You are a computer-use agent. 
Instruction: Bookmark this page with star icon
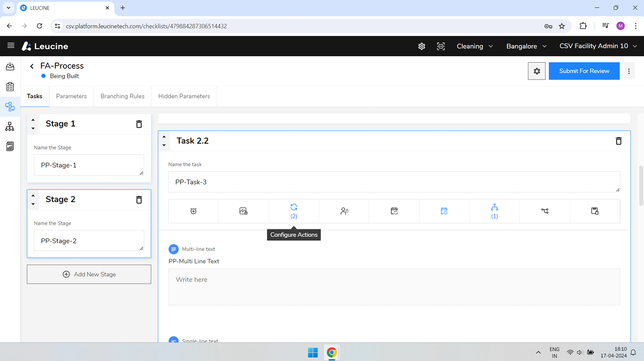click(562, 26)
